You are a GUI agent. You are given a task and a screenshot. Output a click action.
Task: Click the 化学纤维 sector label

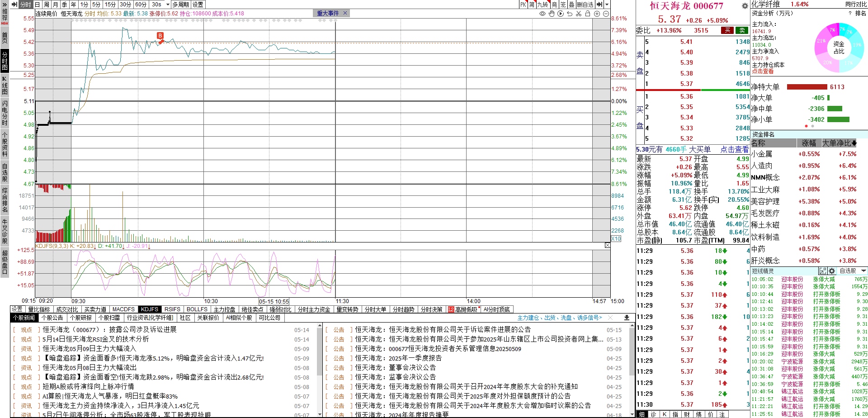click(765, 5)
